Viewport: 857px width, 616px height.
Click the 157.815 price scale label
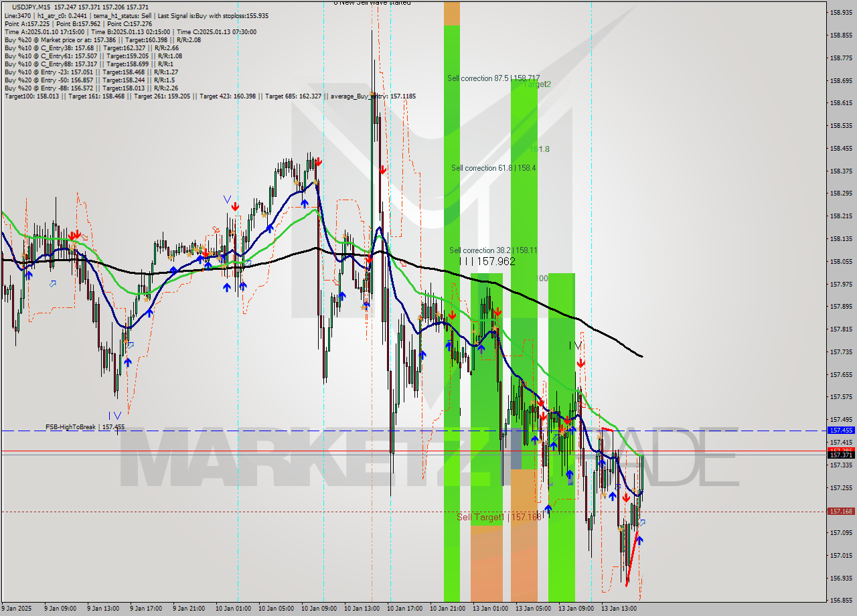[x=841, y=329]
